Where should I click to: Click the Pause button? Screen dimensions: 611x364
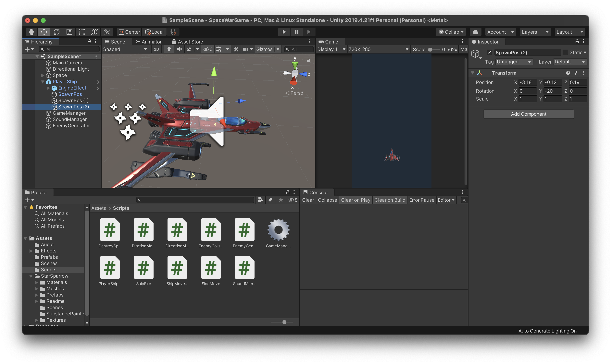297,32
